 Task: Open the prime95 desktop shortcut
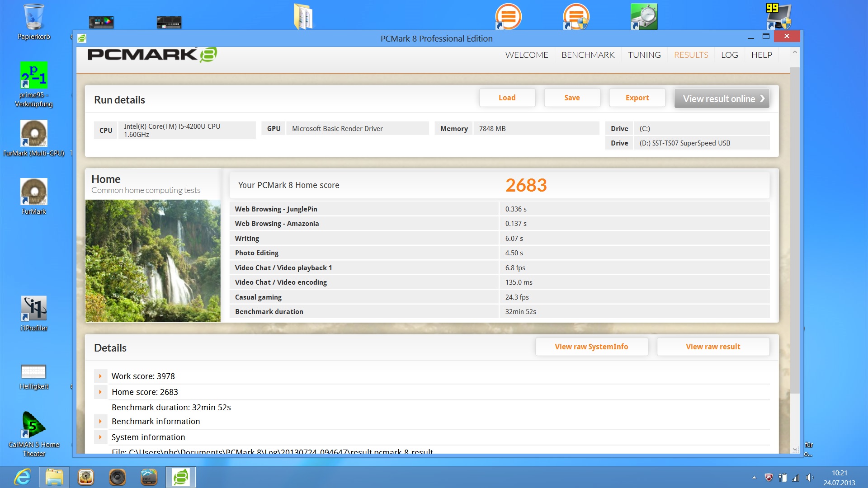tap(33, 75)
